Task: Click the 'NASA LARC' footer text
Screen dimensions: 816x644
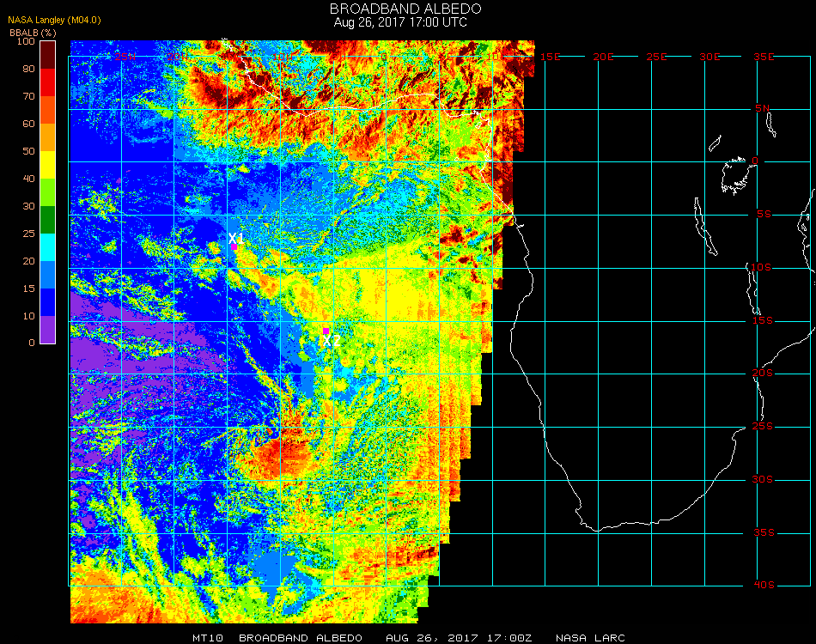Action: [590, 638]
